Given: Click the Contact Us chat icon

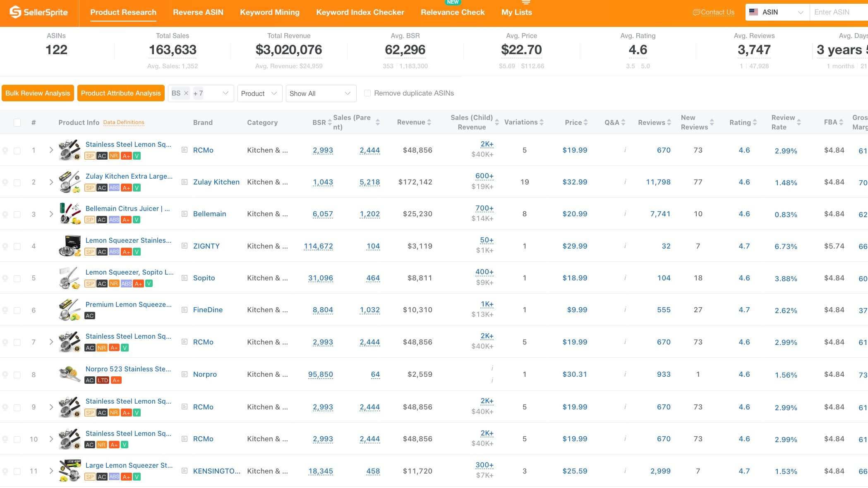Looking at the screenshot, I should click(x=696, y=12).
